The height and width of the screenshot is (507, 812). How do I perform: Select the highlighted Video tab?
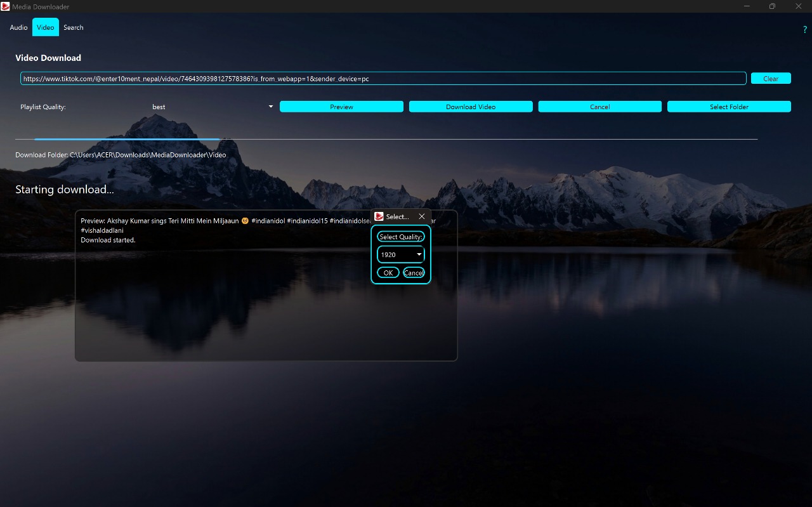point(45,27)
